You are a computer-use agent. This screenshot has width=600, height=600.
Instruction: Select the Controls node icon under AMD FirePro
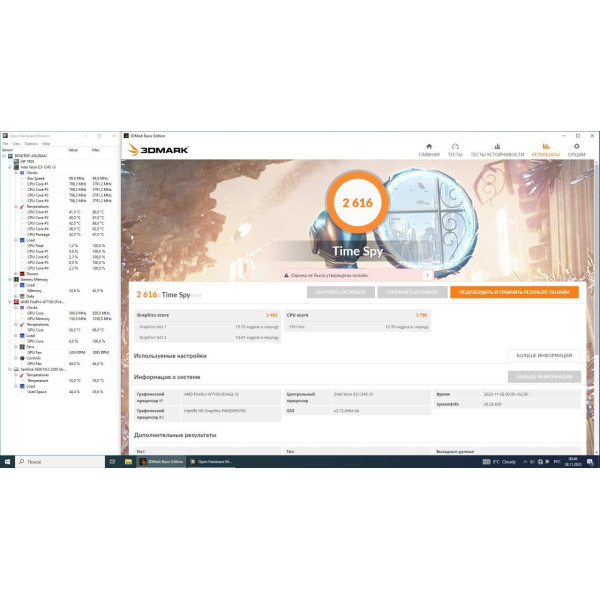22,358
